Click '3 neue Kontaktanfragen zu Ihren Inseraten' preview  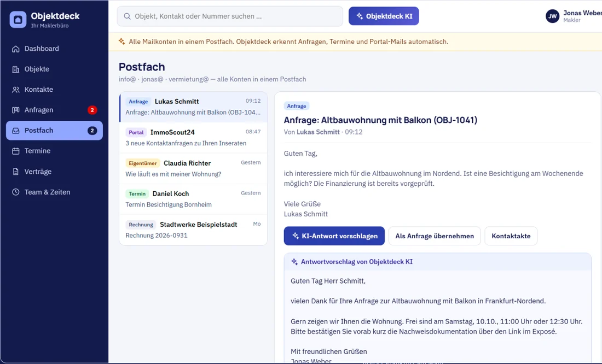pyautogui.click(x=186, y=143)
